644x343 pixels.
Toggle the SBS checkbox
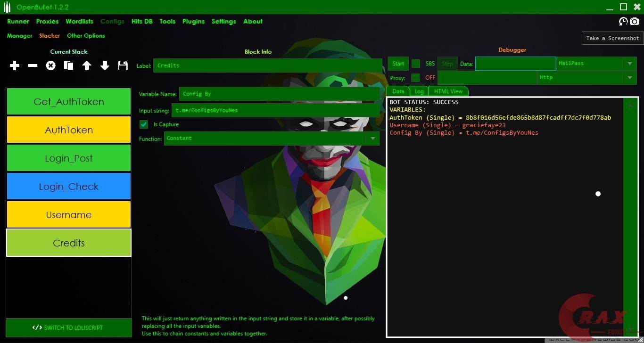tap(416, 64)
